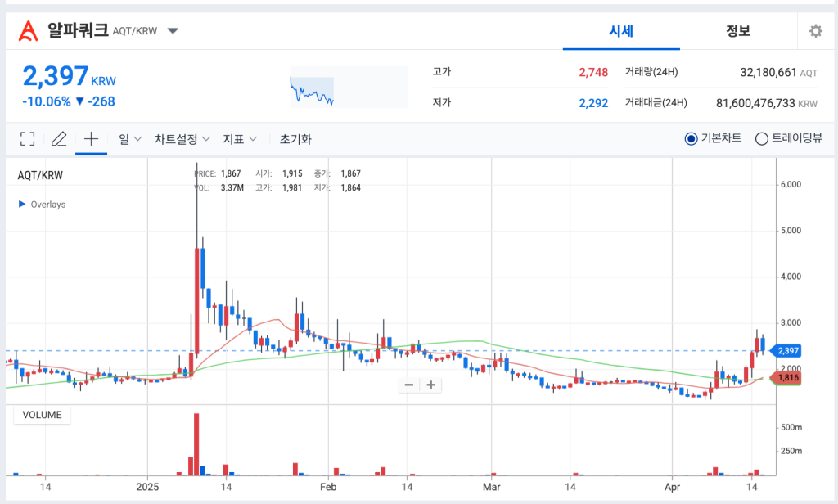Open the AQT/KRW market dropdown arrow
Image resolution: width=838 pixels, height=504 pixels.
click(173, 31)
